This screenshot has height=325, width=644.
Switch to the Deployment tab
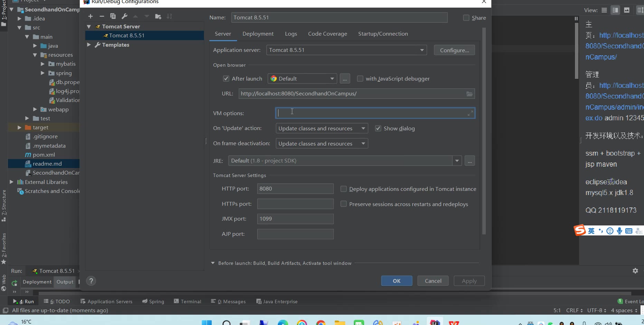pos(258,34)
